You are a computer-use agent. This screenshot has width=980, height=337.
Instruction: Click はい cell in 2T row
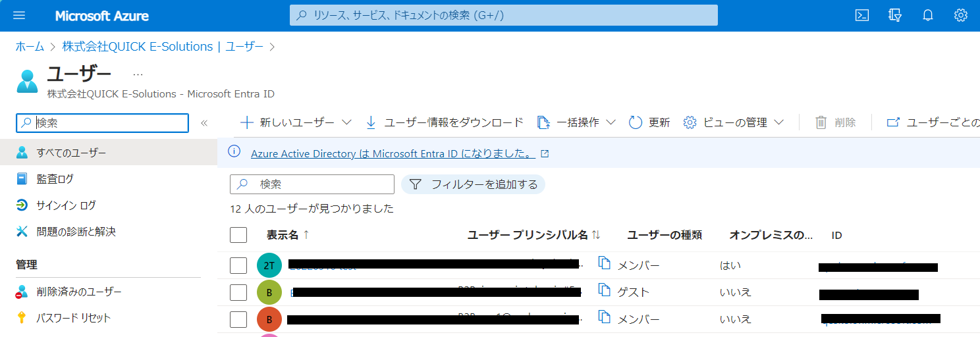[x=730, y=265]
